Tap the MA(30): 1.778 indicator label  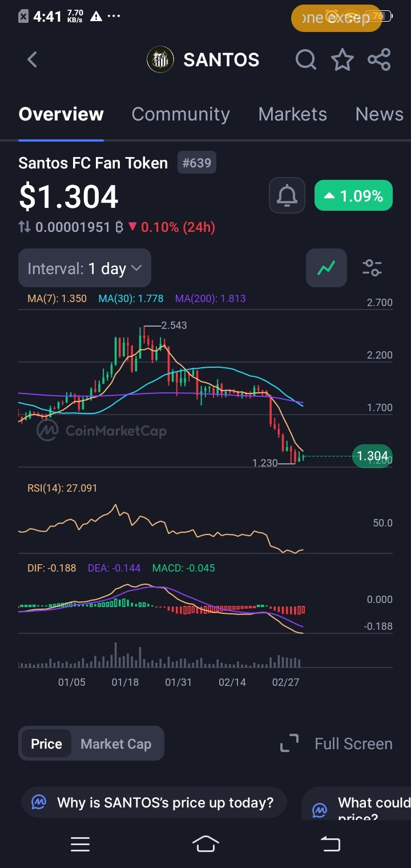click(x=131, y=298)
